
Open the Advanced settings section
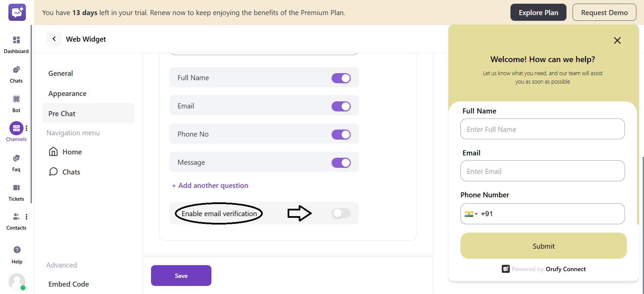point(61,265)
